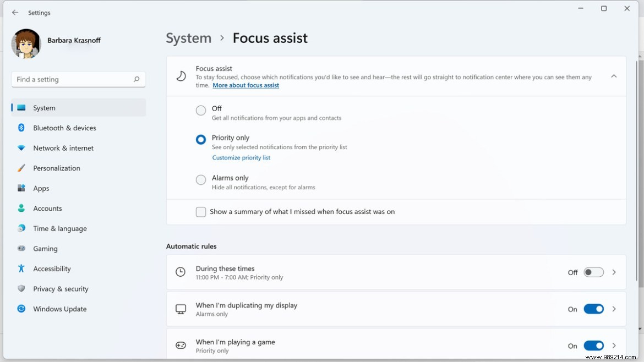The height and width of the screenshot is (362, 644).
Task: Select Network & internet in the sidebar
Action: [63, 147]
